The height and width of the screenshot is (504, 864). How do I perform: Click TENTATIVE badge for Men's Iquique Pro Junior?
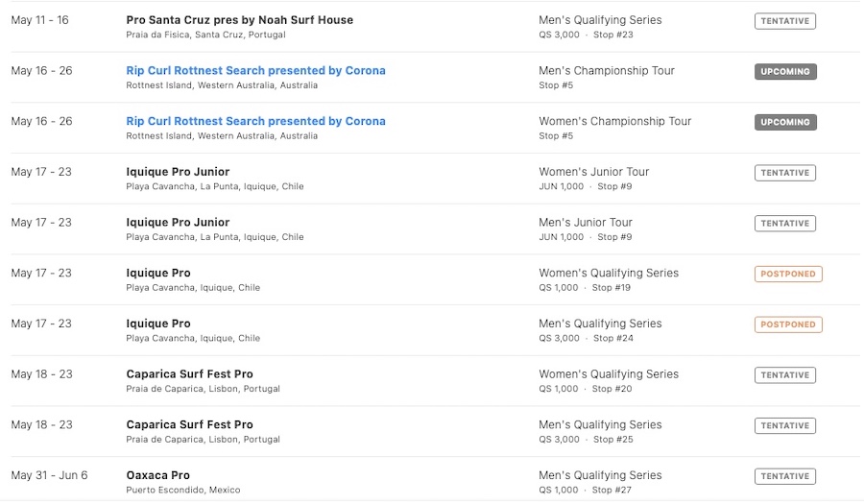point(784,224)
